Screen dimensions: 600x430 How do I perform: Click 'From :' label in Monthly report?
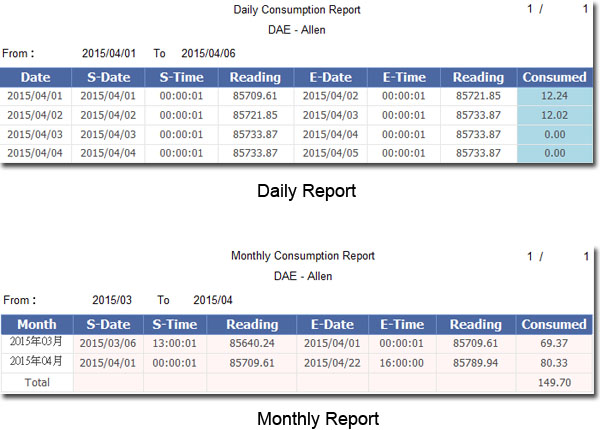click(20, 300)
